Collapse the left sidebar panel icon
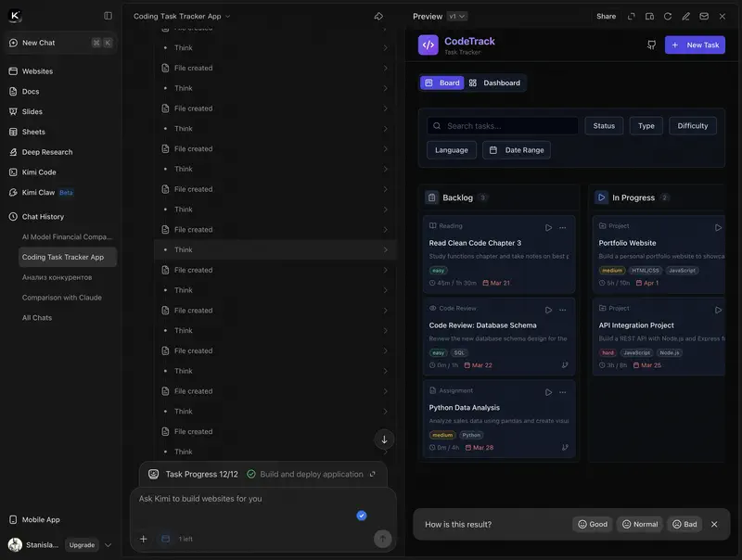The height and width of the screenshot is (560, 742). 108,16
